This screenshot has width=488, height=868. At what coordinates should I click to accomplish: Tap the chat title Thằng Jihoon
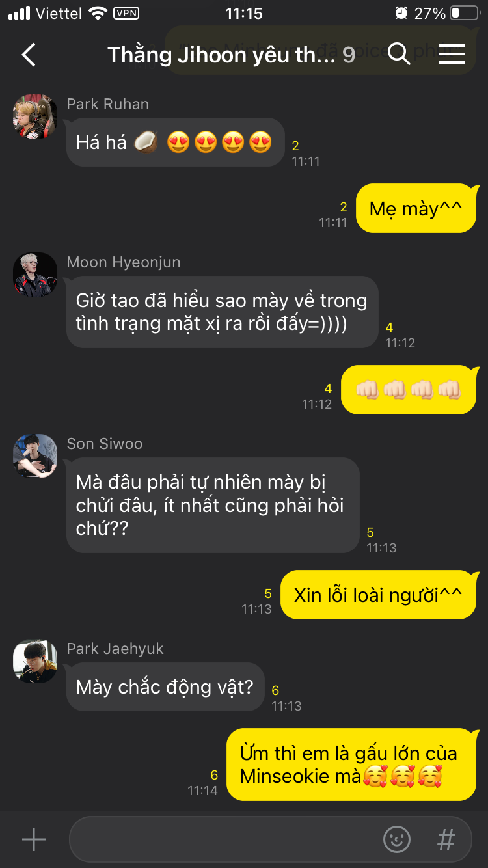point(221,55)
